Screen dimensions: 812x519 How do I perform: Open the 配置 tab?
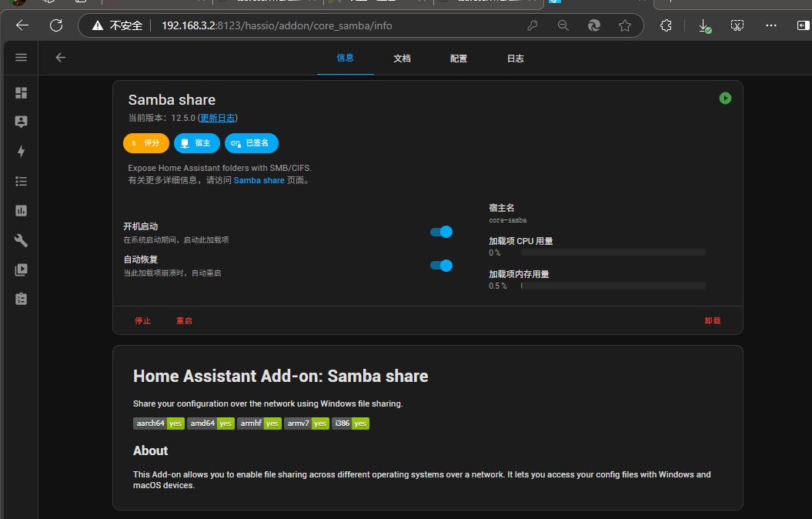tap(459, 59)
